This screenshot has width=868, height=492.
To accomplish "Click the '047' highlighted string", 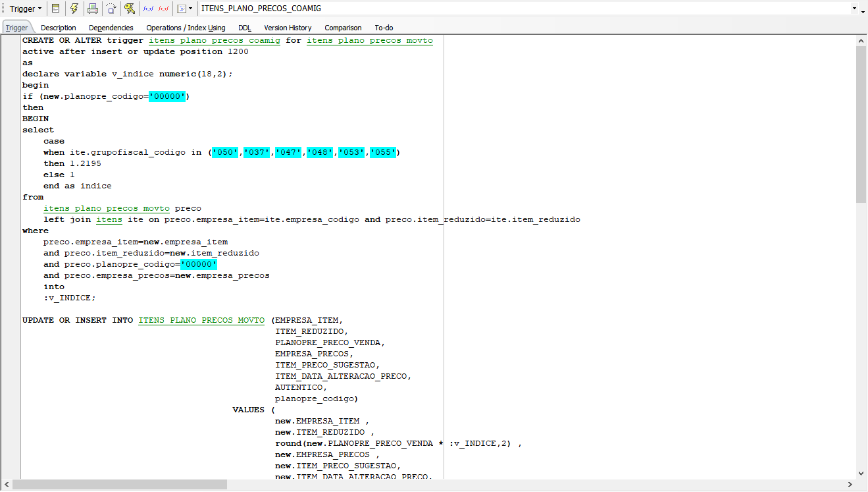I will (288, 152).
